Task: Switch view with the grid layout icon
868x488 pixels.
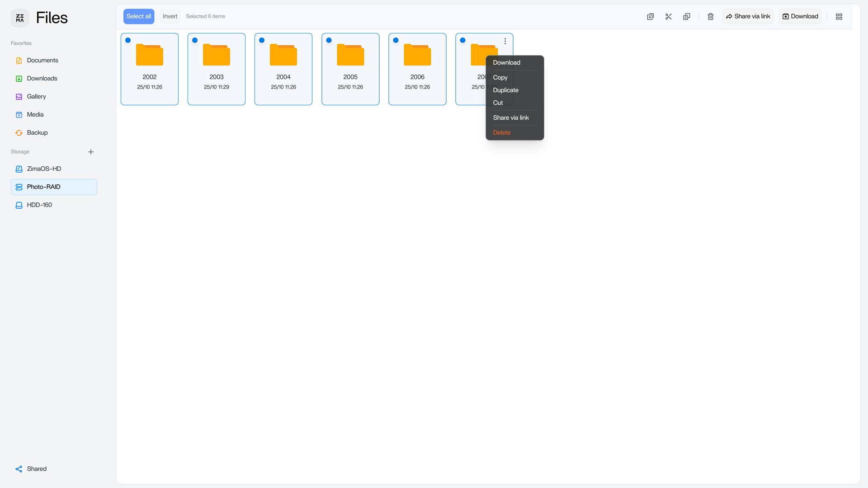Action: pos(839,17)
